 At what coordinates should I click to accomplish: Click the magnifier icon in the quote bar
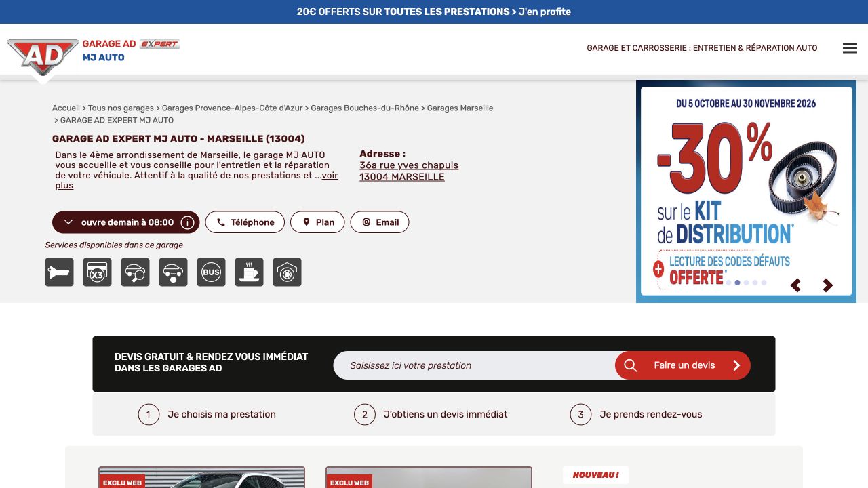coord(631,365)
